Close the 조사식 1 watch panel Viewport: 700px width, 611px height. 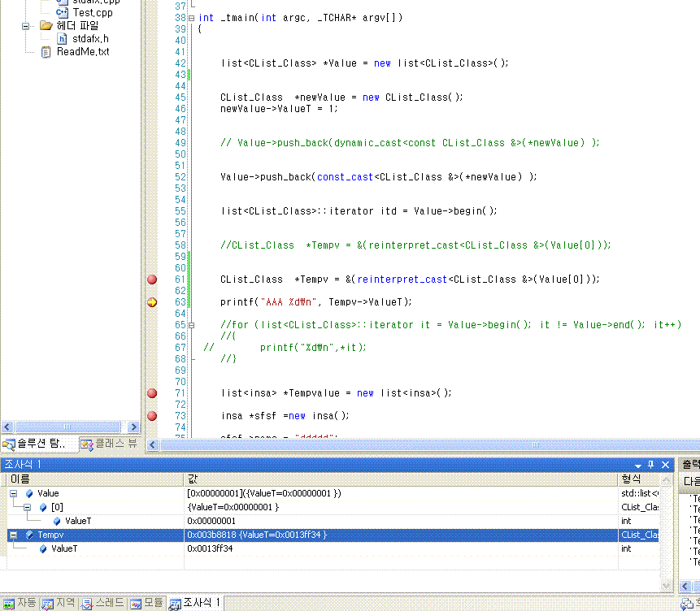click(x=665, y=465)
